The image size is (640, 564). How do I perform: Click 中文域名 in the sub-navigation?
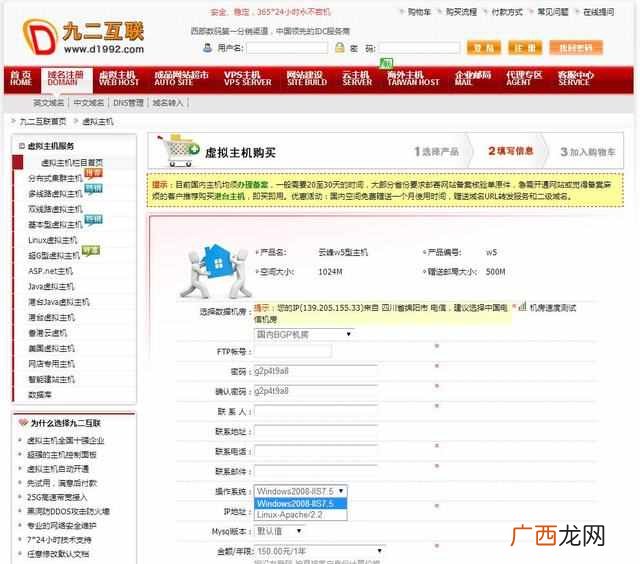click(89, 103)
